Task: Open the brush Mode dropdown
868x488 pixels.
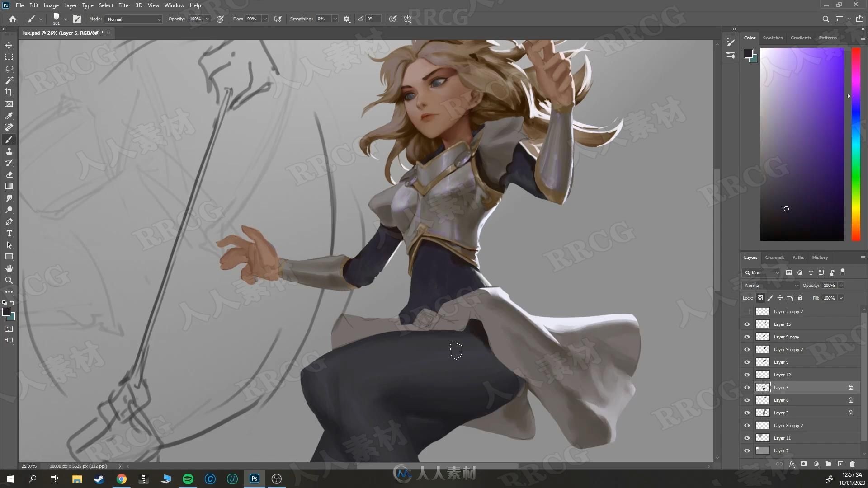Action: click(133, 19)
